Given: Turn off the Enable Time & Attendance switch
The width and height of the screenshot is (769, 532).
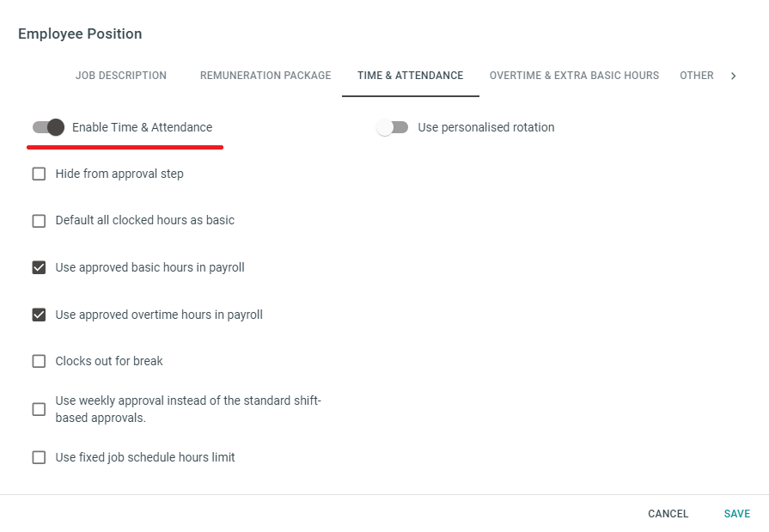Looking at the screenshot, I should coord(48,127).
